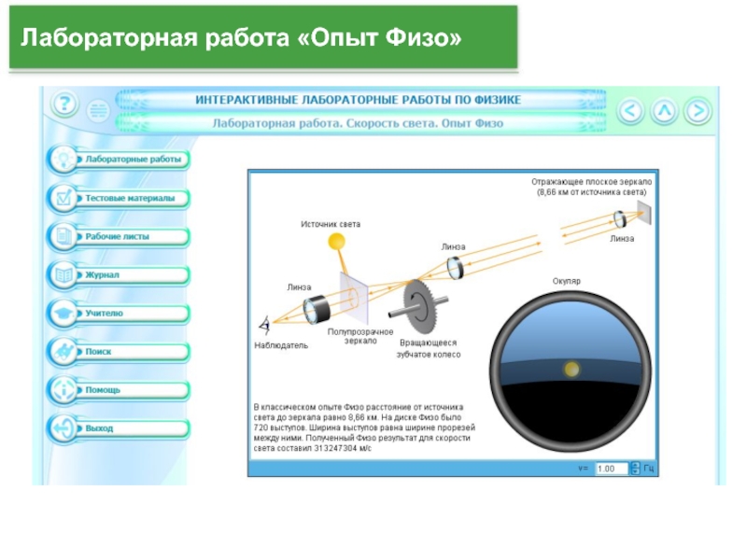Click the observer eye icon labeled Наблюдатель
Screen dimensions: 747x560
265,325
